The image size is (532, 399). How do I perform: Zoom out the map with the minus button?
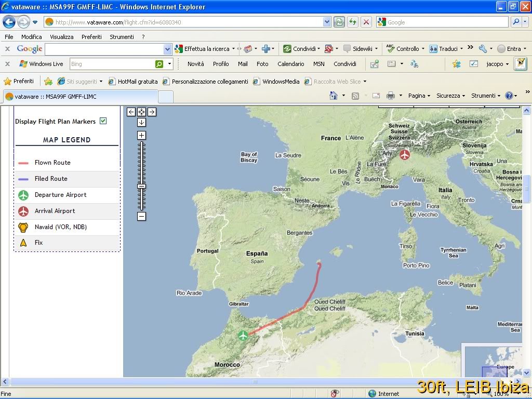141,216
